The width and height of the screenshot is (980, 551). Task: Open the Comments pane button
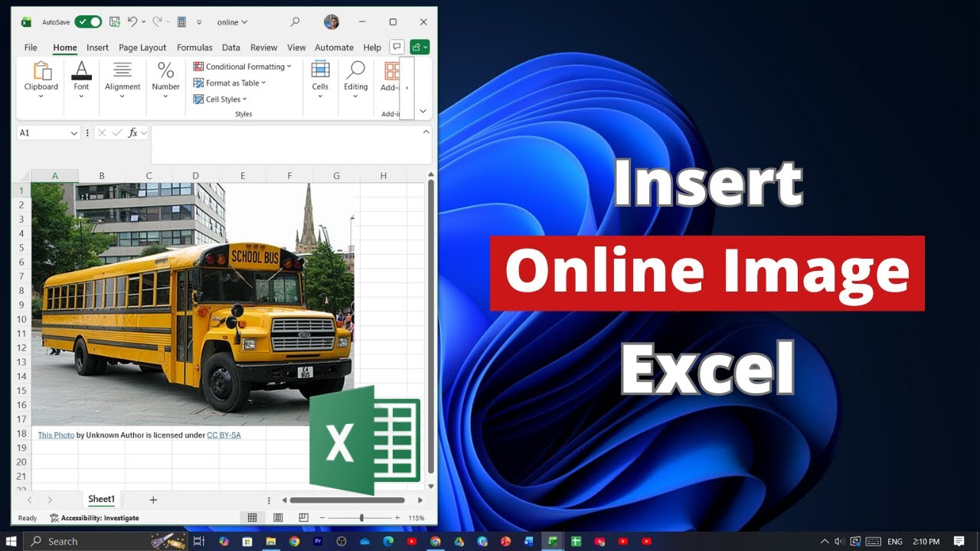tap(397, 47)
